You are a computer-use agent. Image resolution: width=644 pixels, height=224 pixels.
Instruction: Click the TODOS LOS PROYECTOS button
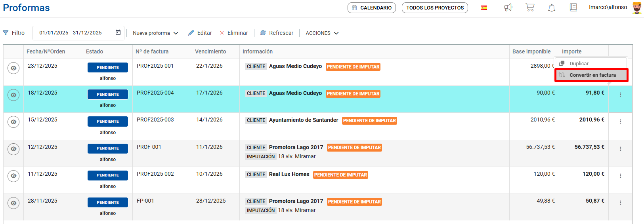coord(435,8)
